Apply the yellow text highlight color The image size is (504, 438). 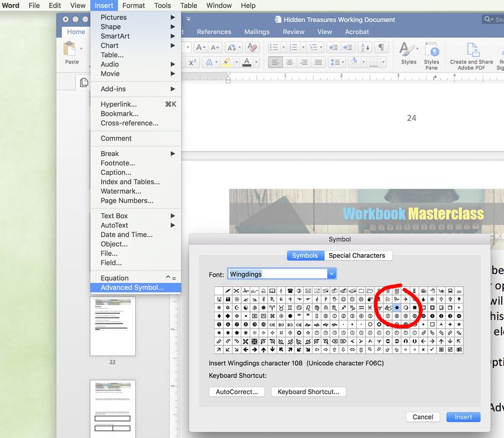coord(227,62)
